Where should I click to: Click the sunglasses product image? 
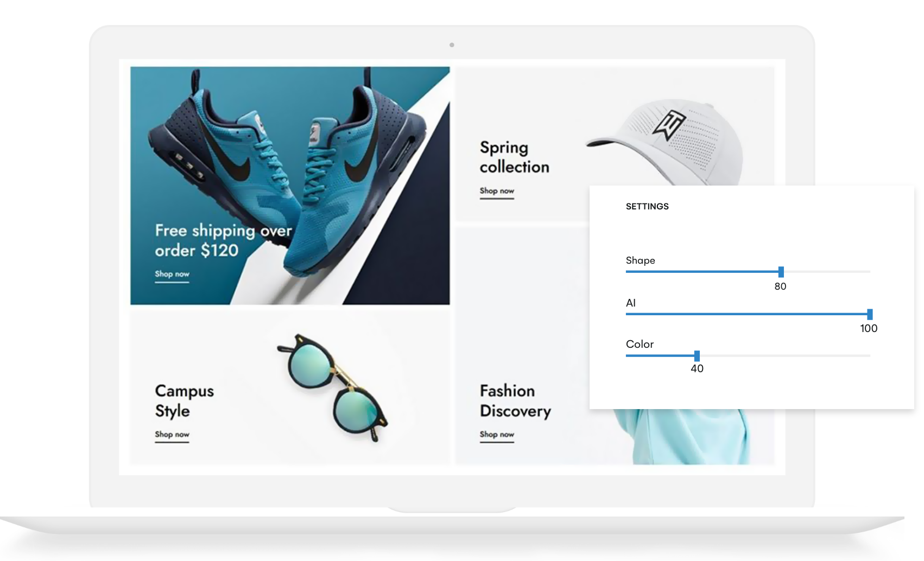(332, 387)
